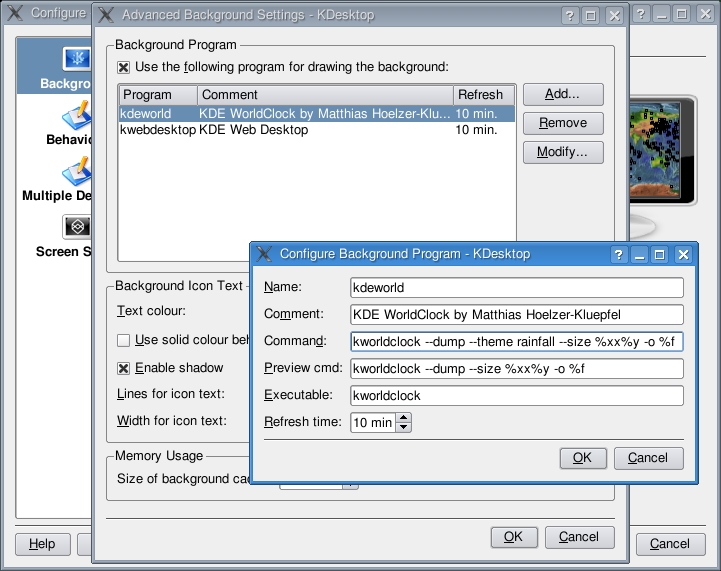Click Help button in Configure window
The image size is (721, 571).
(x=42, y=544)
